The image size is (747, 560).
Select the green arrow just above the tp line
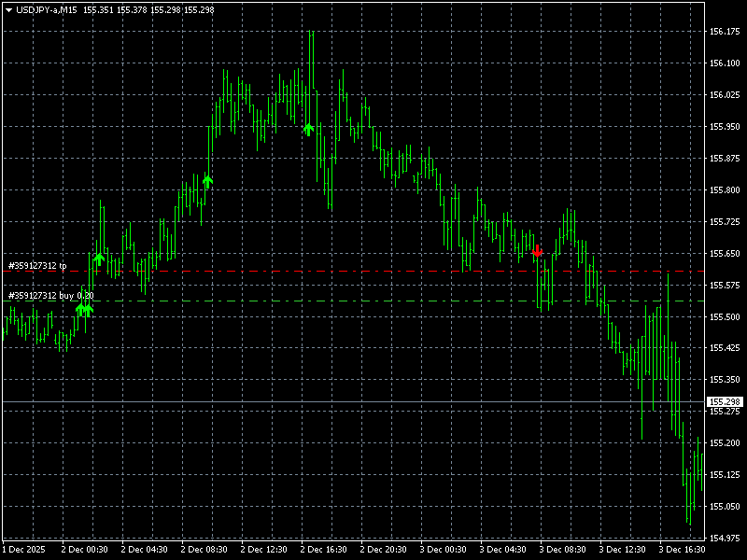(99, 259)
